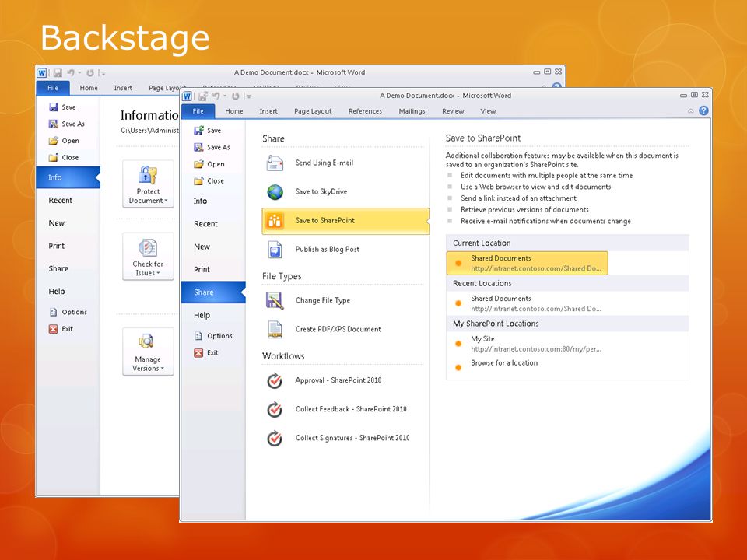Click Undo icon in back window title bar
This screenshot has width=747, height=560.
(71, 73)
